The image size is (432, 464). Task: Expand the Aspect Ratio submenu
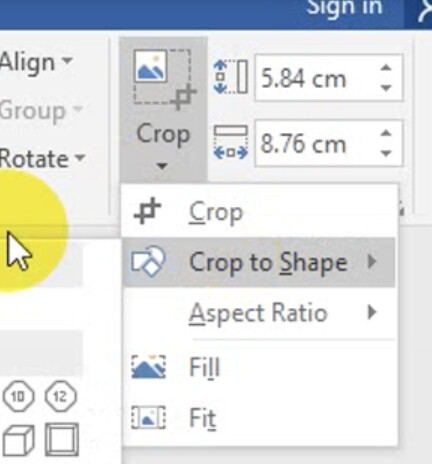pos(259,313)
